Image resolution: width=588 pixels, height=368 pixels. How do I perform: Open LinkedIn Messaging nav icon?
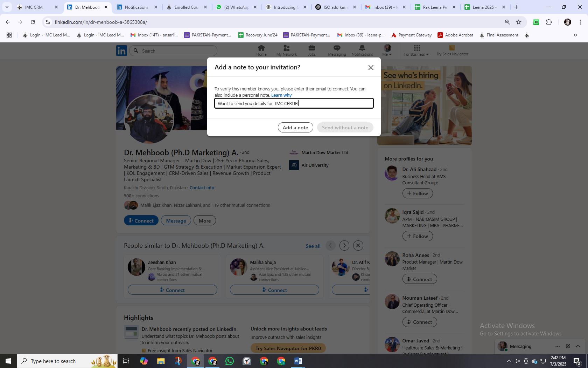(x=337, y=50)
